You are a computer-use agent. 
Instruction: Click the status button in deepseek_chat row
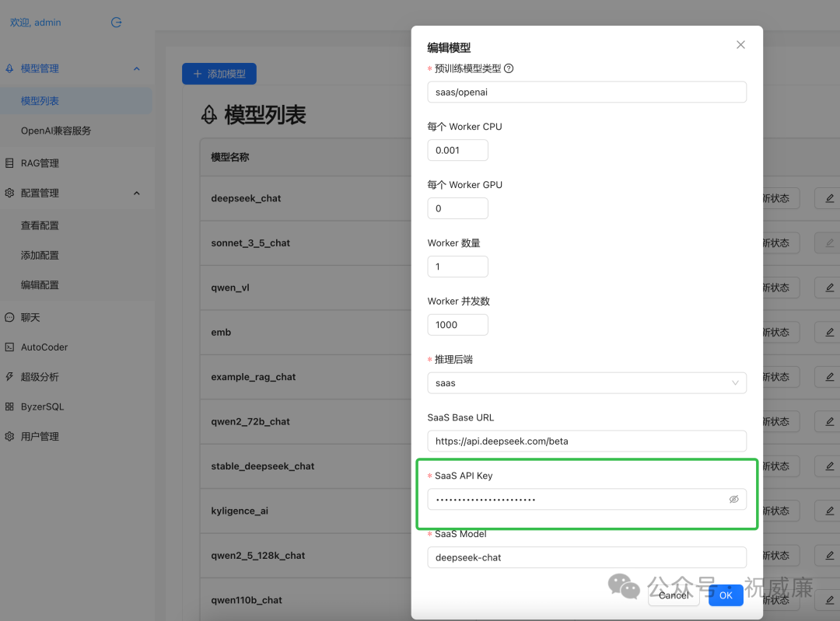coord(780,199)
